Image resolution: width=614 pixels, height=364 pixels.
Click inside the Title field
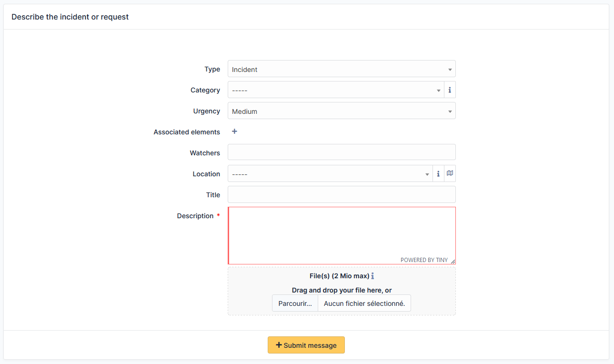point(342,194)
